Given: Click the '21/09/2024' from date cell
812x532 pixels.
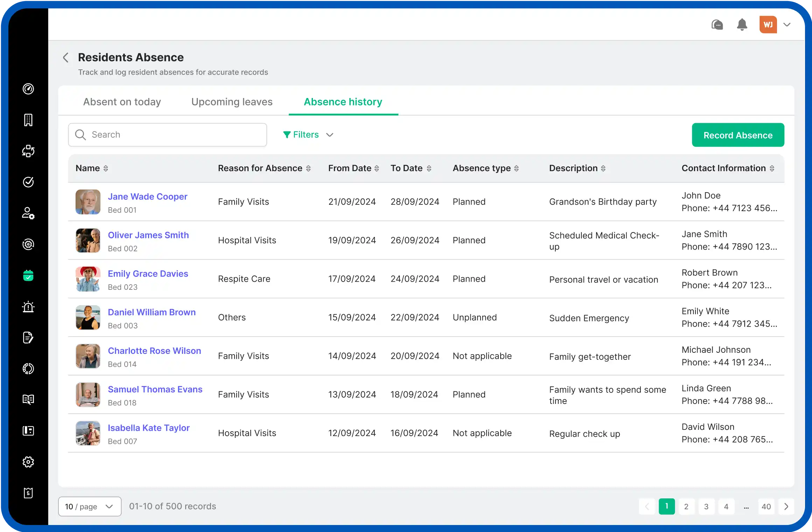Looking at the screenshot, I should [x=352, y=202].
